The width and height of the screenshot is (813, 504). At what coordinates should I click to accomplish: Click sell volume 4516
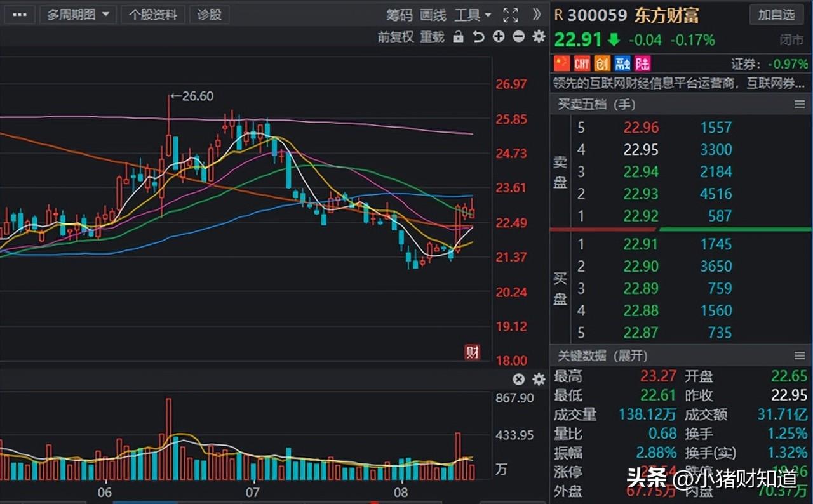point(716,194)
